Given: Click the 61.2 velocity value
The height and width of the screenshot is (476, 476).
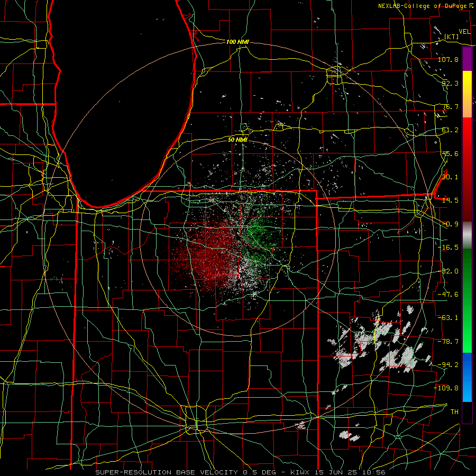Looking at the screenshot, I should coord(450,130).
